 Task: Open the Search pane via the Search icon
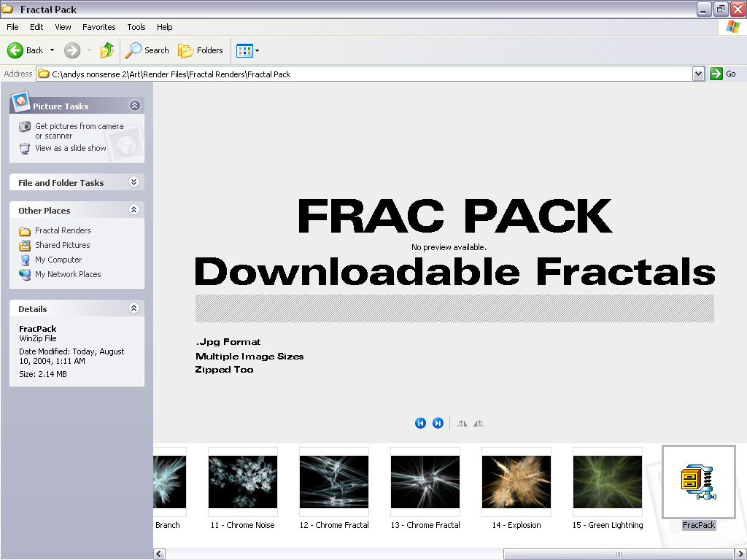pos(134,50)
